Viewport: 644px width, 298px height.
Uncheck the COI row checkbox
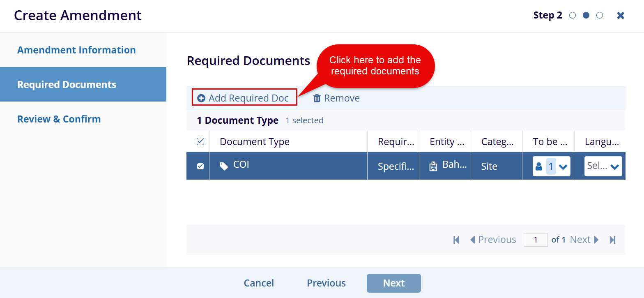200,166
